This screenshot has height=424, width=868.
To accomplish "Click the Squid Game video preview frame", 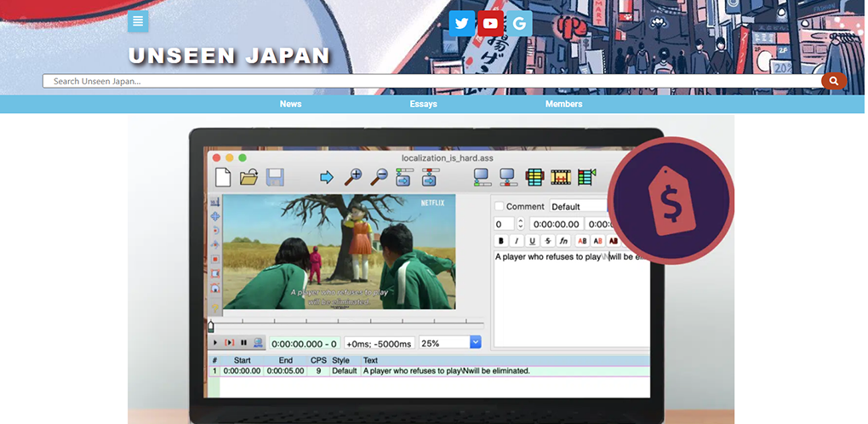I will [x=339, y=251].
